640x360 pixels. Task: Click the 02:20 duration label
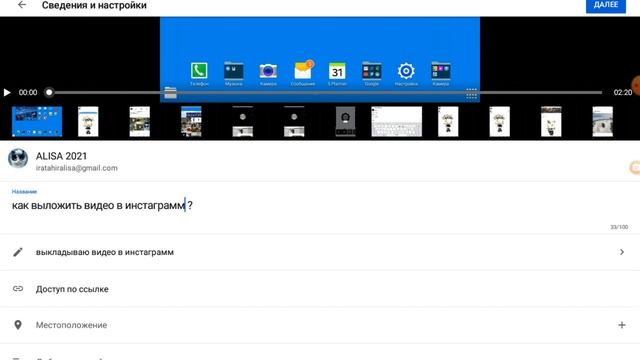pos(622,93)
